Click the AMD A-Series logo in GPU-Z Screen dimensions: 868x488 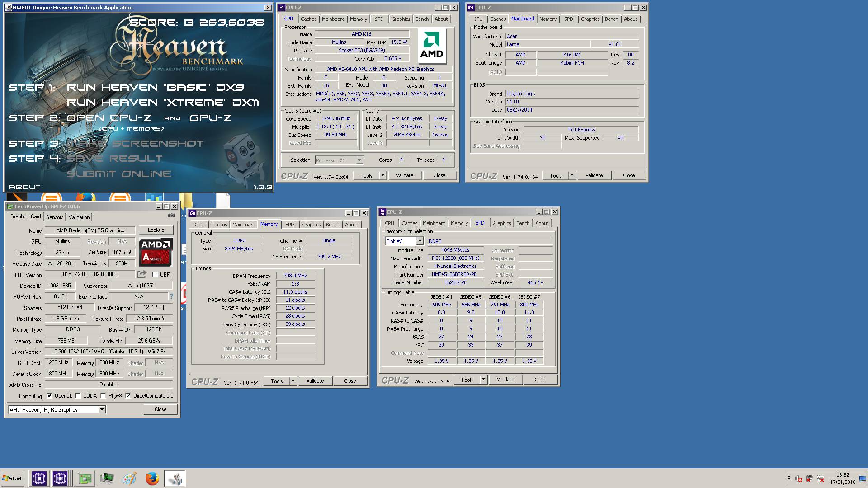[x=156, y=253]
